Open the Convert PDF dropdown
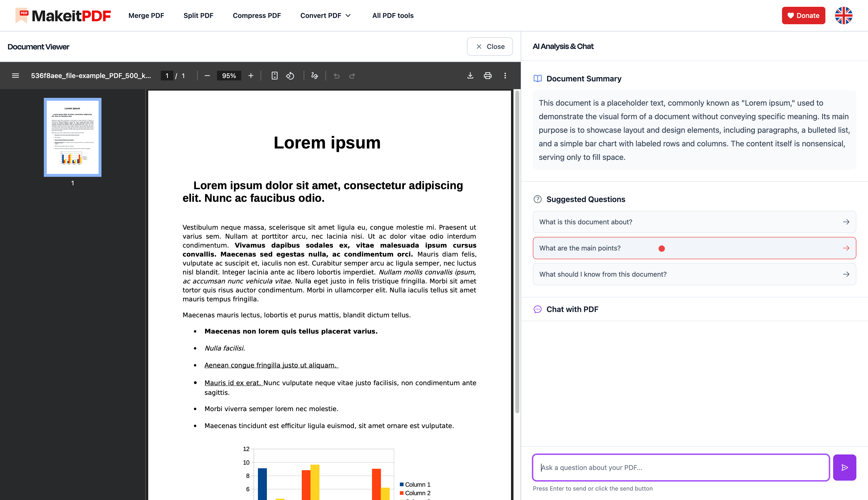The width and height of the screenshot is (868, 500). click(325, 16)
